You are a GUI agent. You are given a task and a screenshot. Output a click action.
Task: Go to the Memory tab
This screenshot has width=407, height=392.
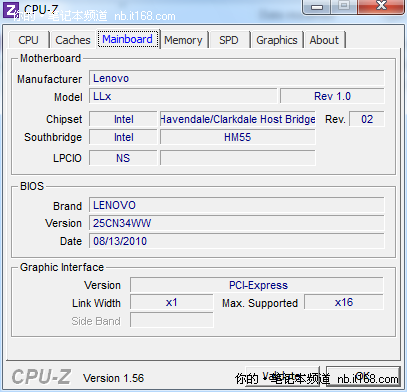[x=183, y=40]
